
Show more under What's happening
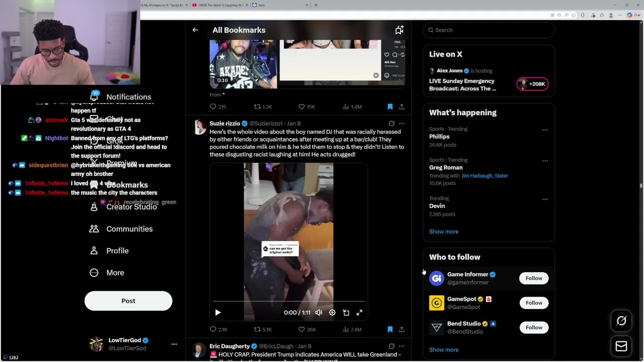pyautogui.click(x=444, y=232)
